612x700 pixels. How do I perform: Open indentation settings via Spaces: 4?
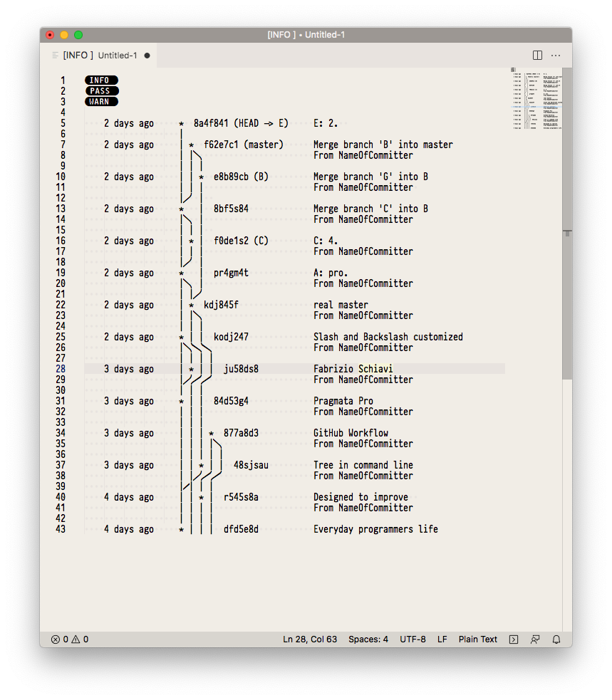tap(368, 639)
